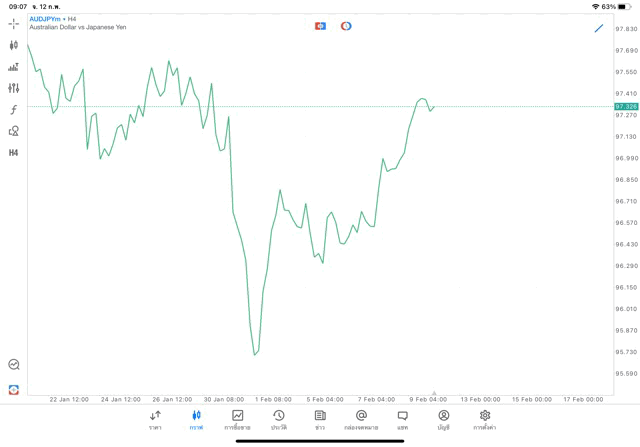Image resolution: width=640 pixels, height=447 pixels.
Task: Tap the chart analytics icon at bottom-left
Action: (x=13, y=365)
